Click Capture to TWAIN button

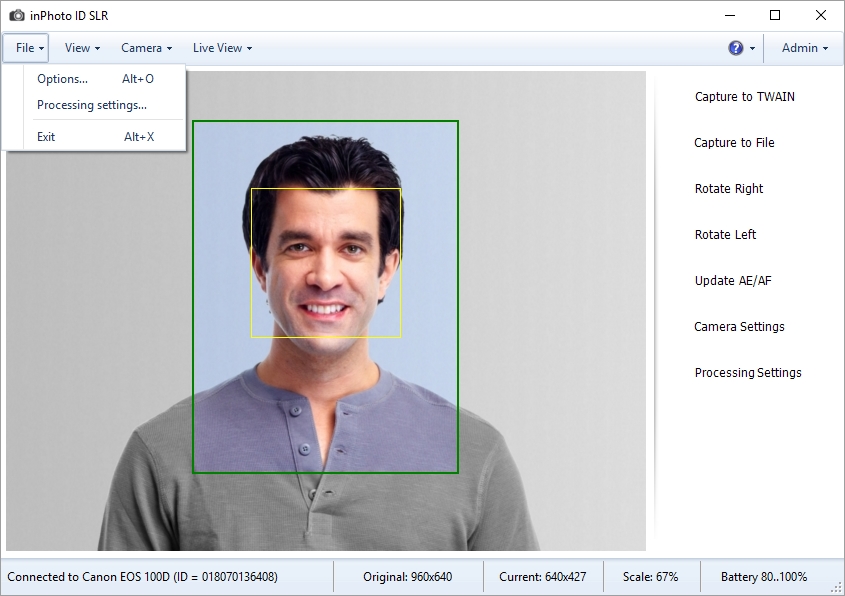coord(744,96)
